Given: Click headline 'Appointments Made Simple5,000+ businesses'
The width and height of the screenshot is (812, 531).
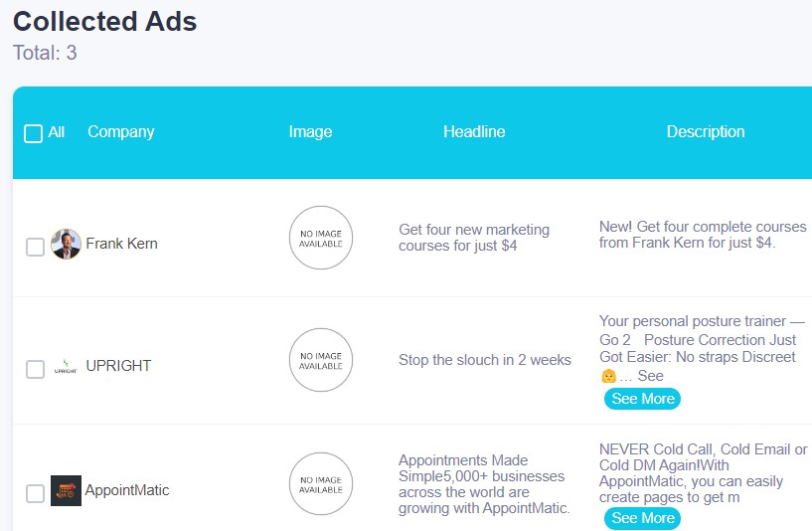Looking at the screenshot, I should pos(484,484).
